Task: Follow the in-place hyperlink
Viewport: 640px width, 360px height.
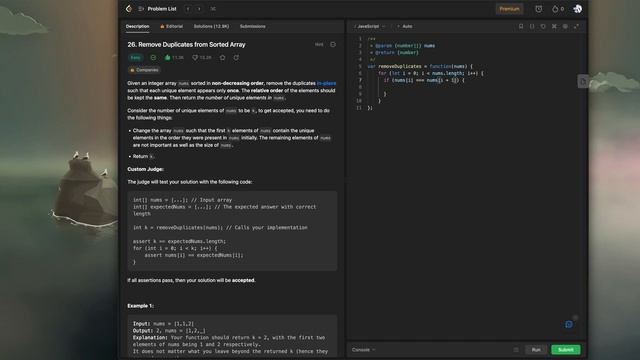Action: (326, 83)
